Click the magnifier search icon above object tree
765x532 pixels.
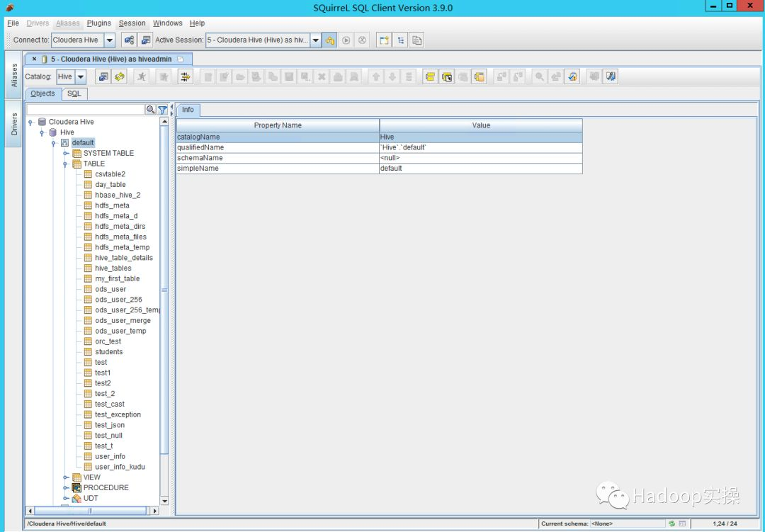[151, 110]
